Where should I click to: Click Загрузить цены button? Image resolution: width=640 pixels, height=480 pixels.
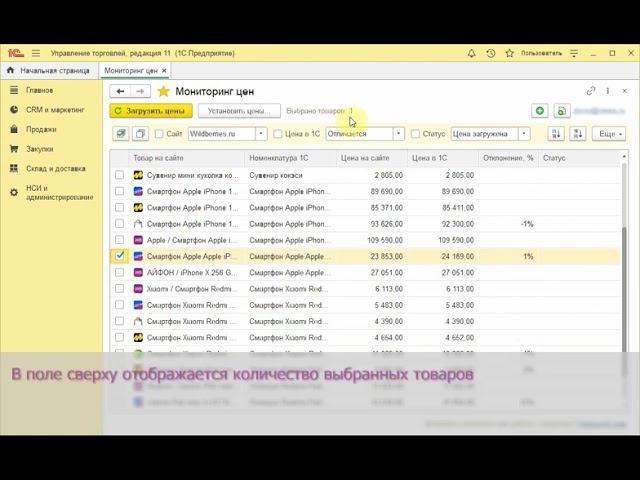(x=151, y=111)
